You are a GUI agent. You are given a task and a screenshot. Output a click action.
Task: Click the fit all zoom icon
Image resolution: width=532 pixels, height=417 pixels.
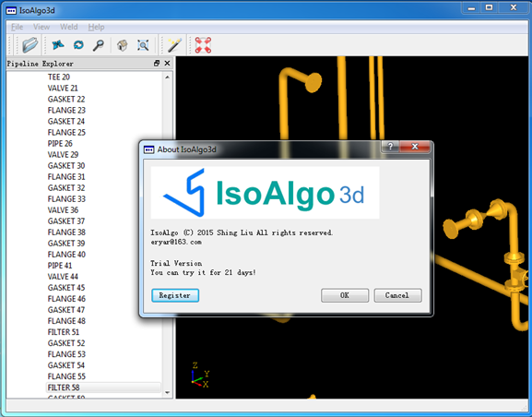pyautogui.click(x=143, y=45)
